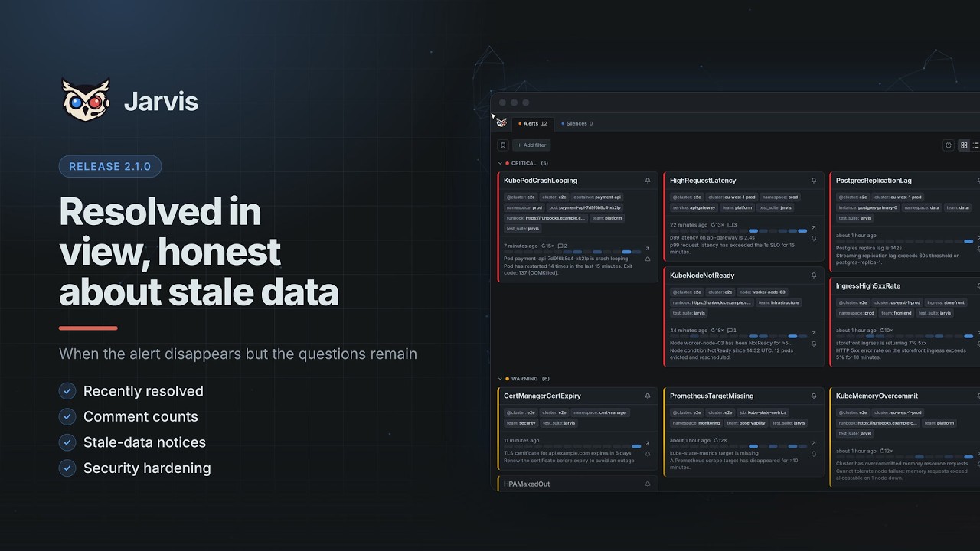Open the KubePodCrashLooping alert title
The width and height of the screenshot is (980, 551).
(541, 181)
